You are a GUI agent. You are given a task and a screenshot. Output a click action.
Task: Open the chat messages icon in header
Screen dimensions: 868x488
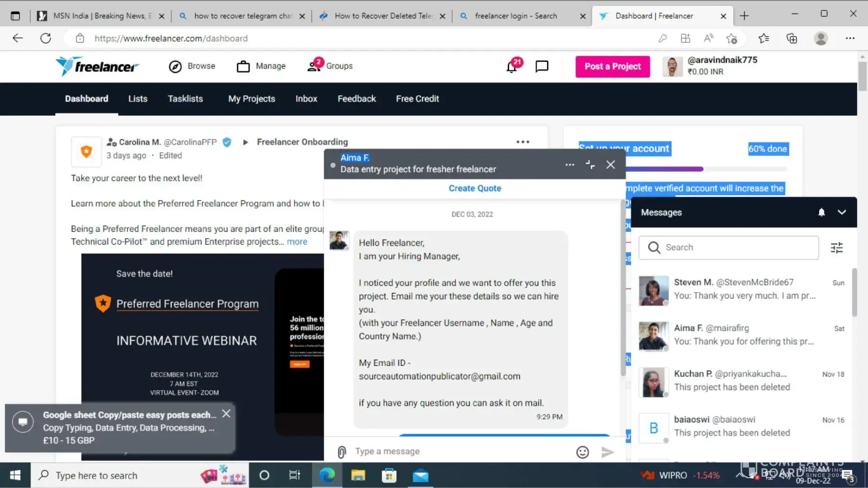[x=542, y=66]
